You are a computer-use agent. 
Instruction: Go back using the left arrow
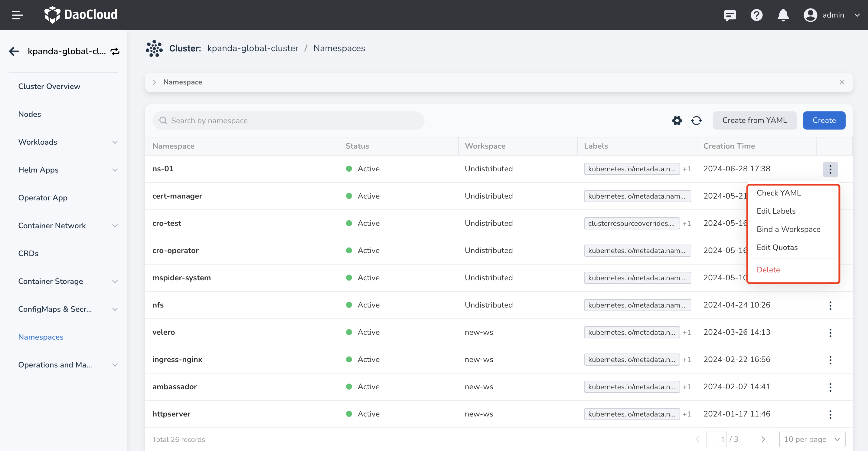[14, 51]
